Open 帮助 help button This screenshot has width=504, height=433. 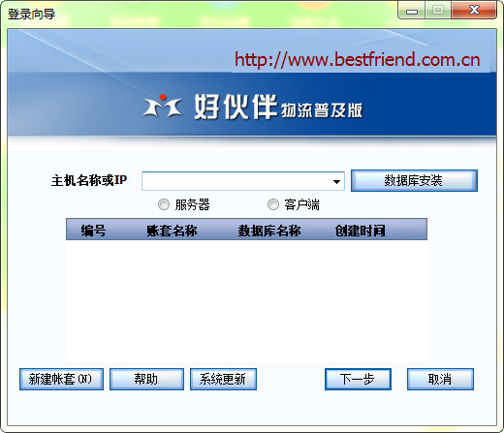[146, 379]
